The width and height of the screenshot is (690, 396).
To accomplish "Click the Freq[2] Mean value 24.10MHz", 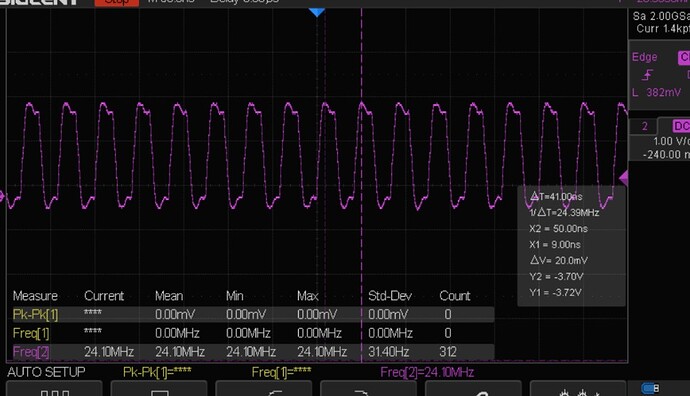I will 180,352.
